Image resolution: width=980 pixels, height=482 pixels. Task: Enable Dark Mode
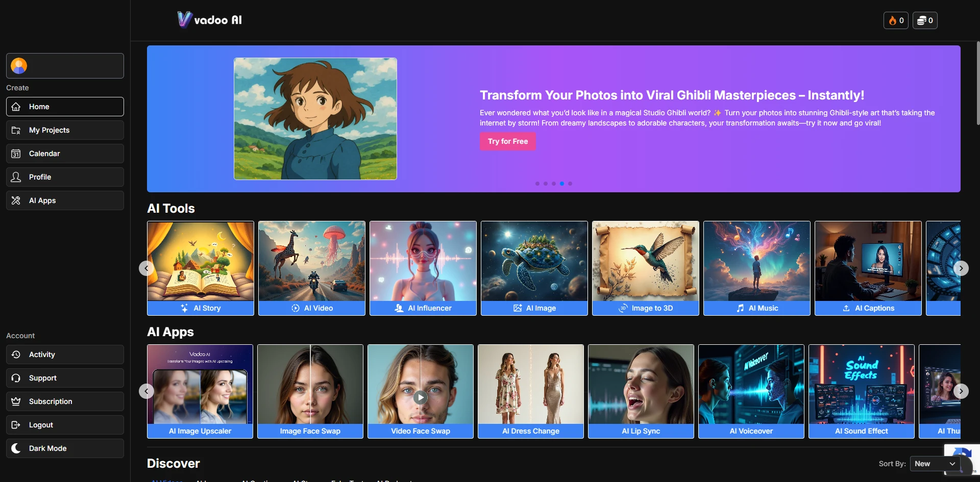[64, 448]
